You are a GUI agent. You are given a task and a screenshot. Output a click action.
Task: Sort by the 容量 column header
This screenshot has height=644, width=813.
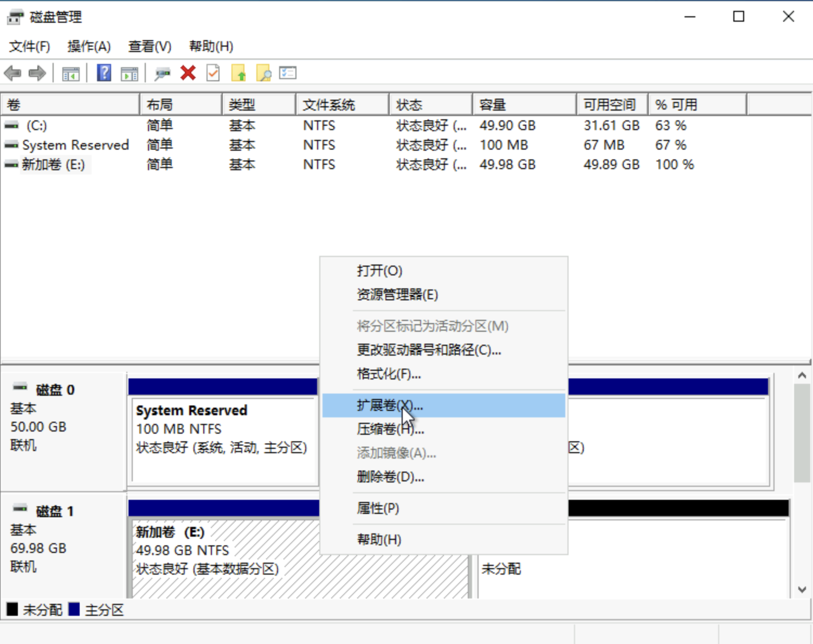525,105
